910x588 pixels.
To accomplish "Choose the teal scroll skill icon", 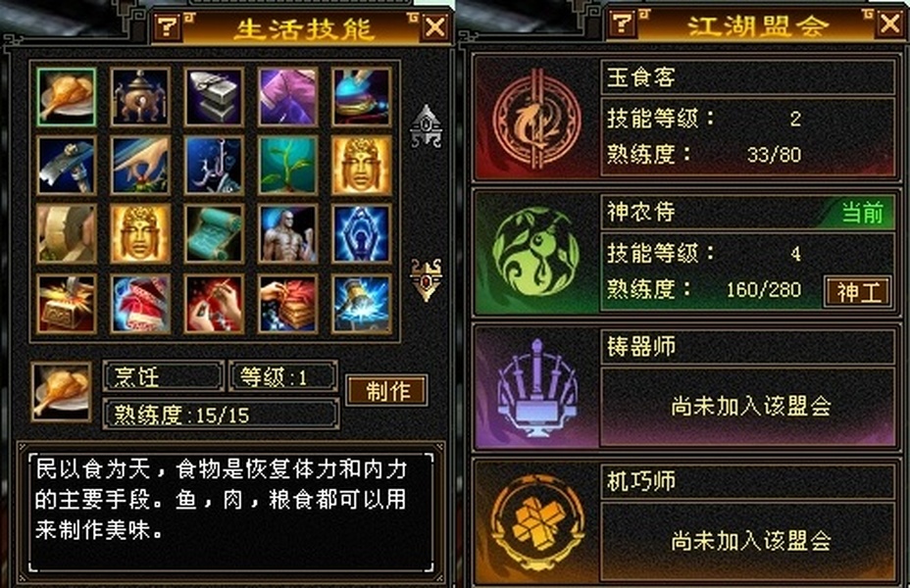I will [x=214, y=234].
